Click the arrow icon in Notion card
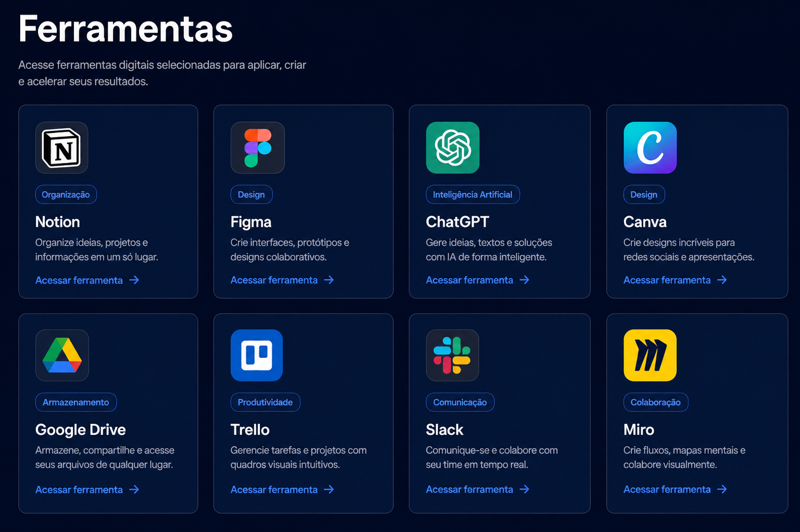Viewport: 800px width, 532px height. click(x=134, y=280)
